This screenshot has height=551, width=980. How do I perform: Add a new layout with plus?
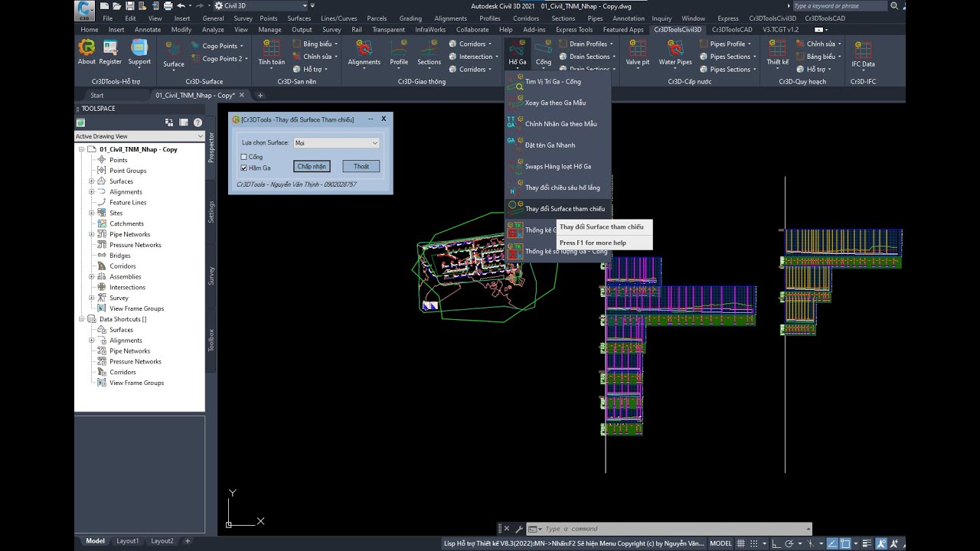[x=188, y=541]
